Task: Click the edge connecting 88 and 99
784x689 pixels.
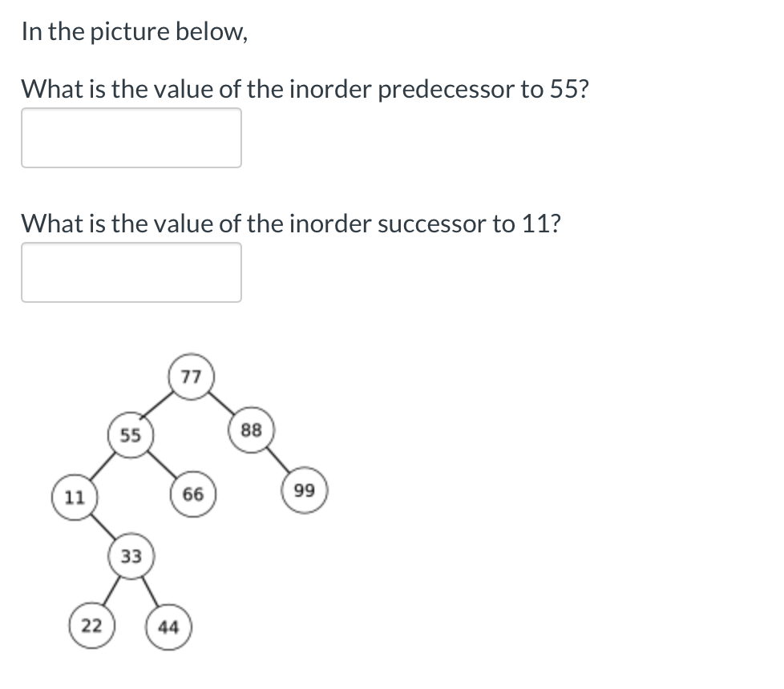Action: pos(279,461)
